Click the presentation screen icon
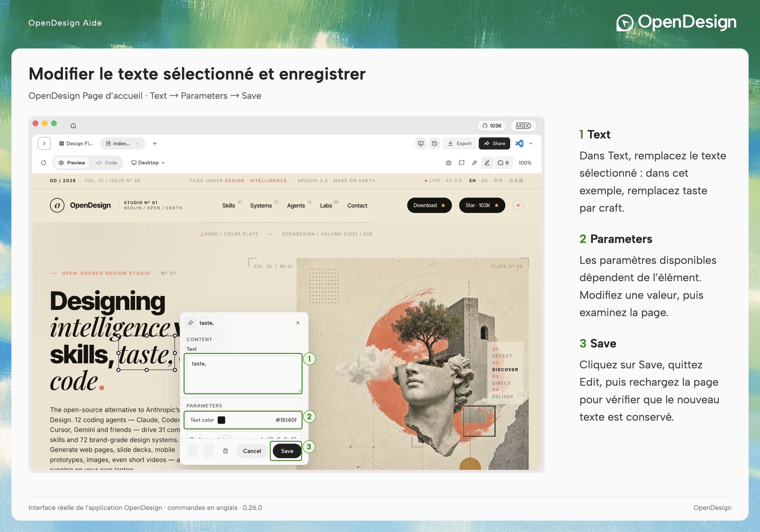The image size is (760, 532). pos(421,143)
